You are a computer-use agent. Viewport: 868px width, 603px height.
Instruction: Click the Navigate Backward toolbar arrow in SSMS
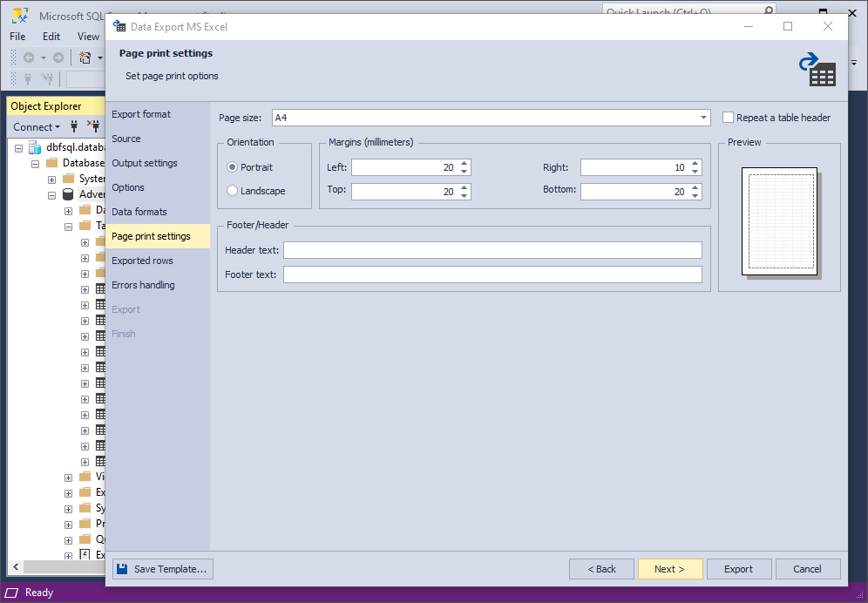[29, 57]
